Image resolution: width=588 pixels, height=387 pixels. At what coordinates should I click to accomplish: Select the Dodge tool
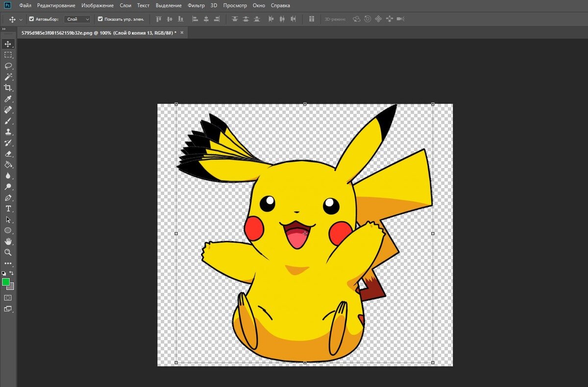point(8,187)
